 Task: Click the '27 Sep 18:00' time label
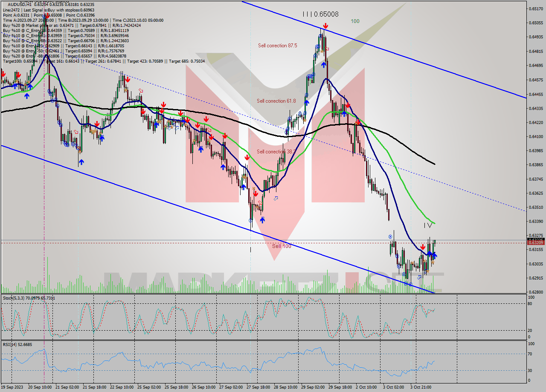(258, 387)
